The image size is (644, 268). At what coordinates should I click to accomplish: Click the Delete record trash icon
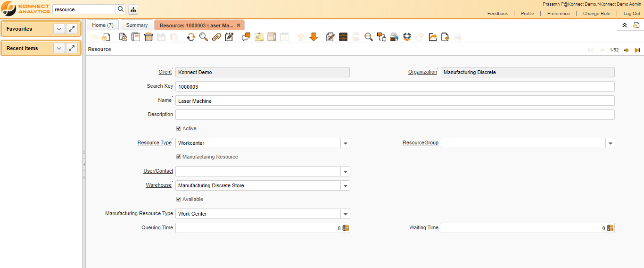(149, 37)
